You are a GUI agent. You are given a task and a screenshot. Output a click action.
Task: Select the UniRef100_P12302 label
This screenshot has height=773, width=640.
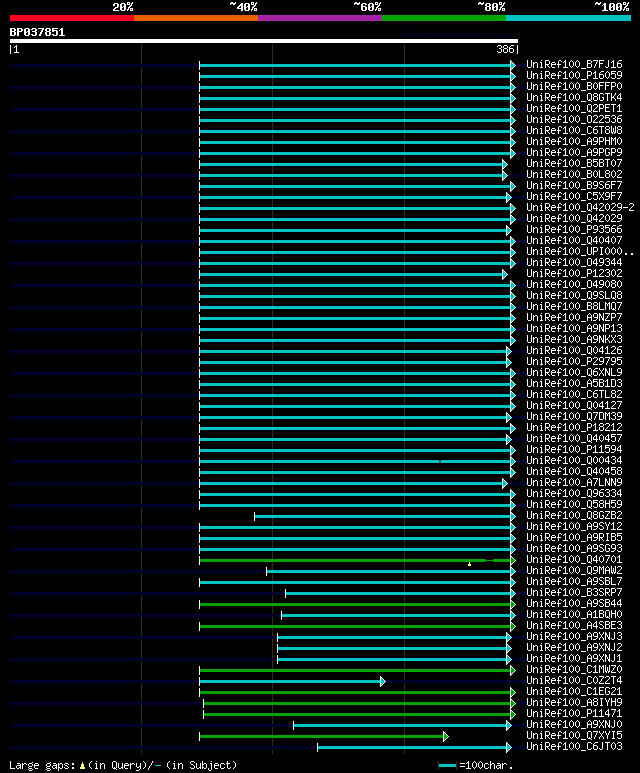(x=574, y=274)
